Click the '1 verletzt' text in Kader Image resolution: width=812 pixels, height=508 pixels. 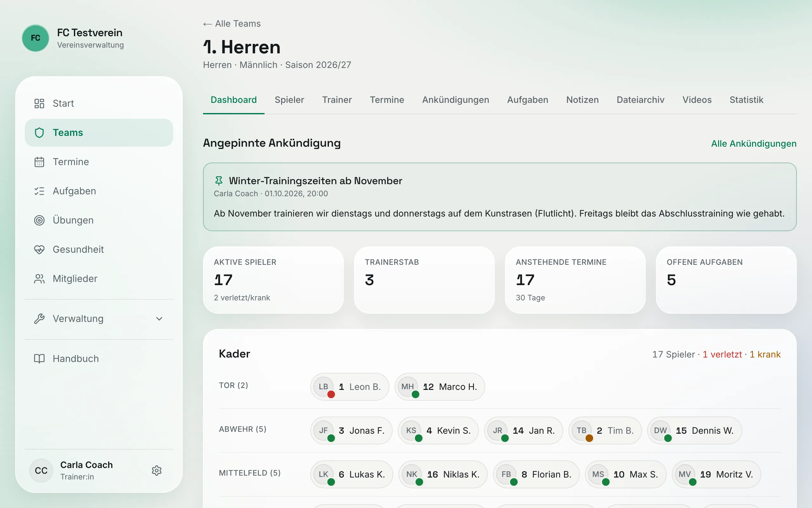tap(722, 354)
